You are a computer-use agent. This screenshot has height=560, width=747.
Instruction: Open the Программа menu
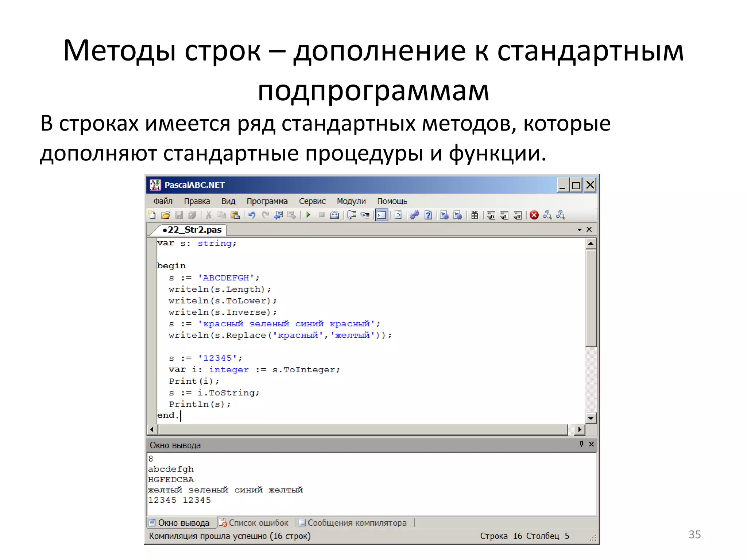pos(267,201)
